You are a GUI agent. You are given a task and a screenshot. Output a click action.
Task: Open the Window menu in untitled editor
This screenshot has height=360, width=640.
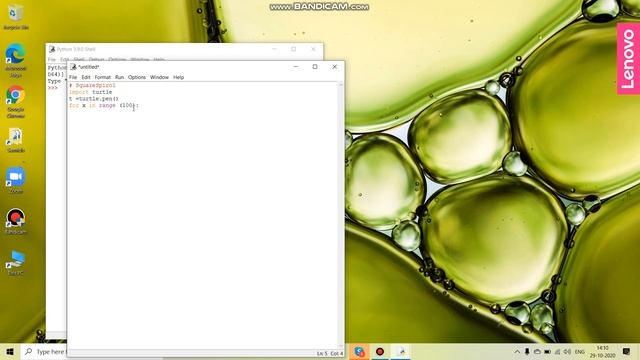pyautogui.click(x=159, y=77)
